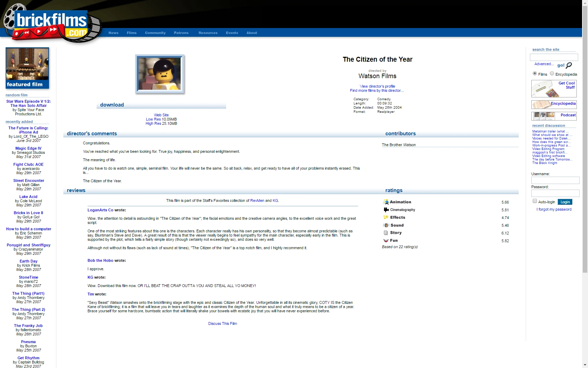The image size is (588, 368).
Task: Open recently added Bricks in Love II
Action: (28, 213)
